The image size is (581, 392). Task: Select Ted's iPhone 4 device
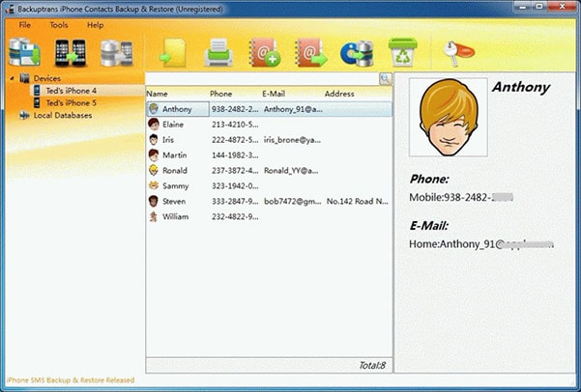coord(71,90)
